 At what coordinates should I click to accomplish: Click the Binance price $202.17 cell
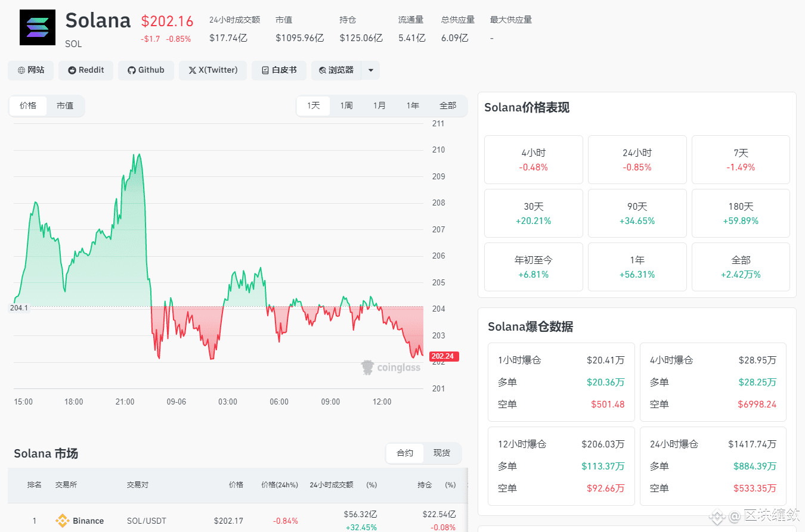(x=228, y=521)
